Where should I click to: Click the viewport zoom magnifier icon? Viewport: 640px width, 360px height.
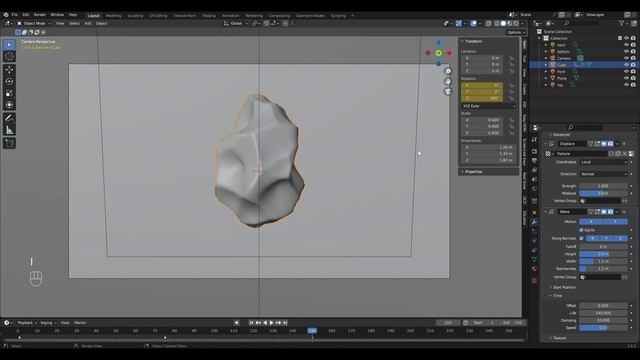click(448, 71)
